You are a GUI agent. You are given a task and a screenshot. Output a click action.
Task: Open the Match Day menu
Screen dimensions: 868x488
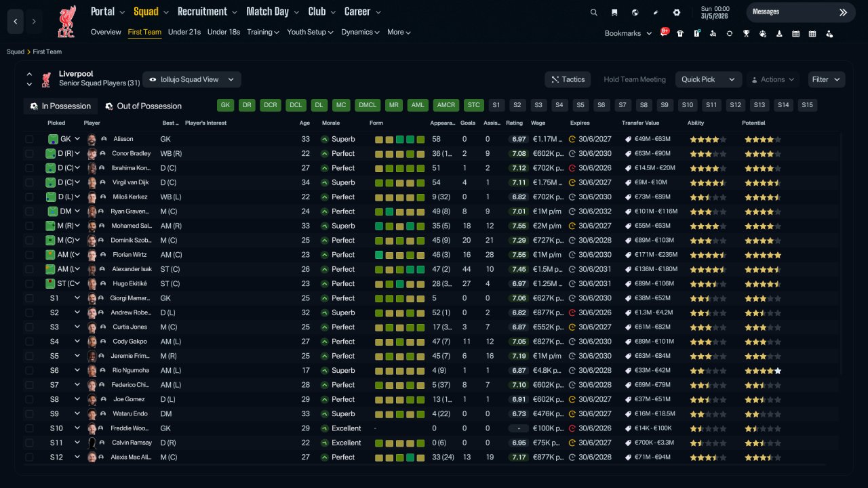tap(272, 12)
